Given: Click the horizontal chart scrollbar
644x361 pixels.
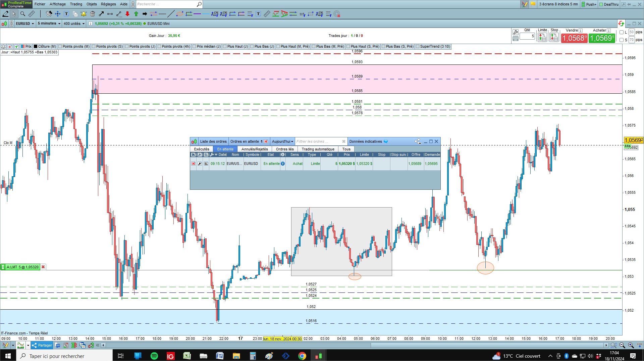Looking at the screenshot, I should coord(355,345).
